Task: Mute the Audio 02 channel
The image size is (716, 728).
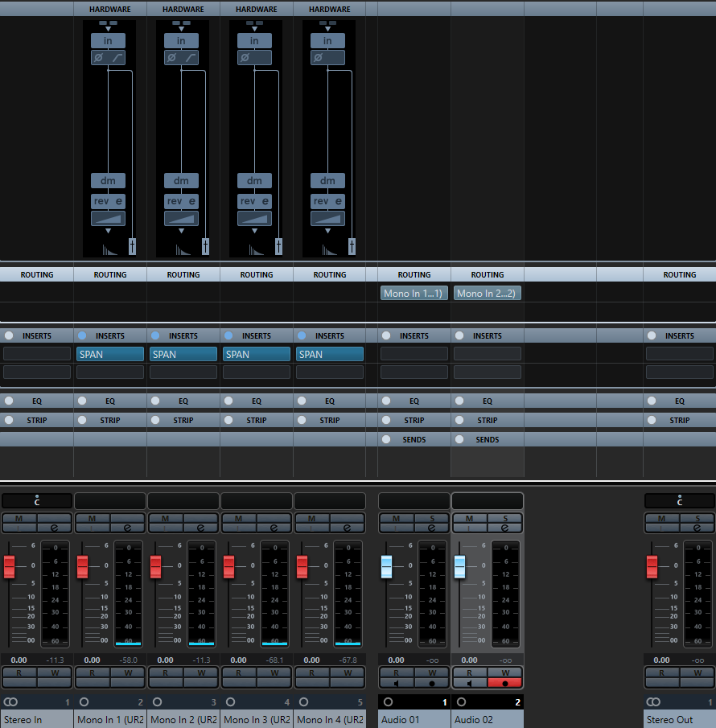Action: coord(470,518)
